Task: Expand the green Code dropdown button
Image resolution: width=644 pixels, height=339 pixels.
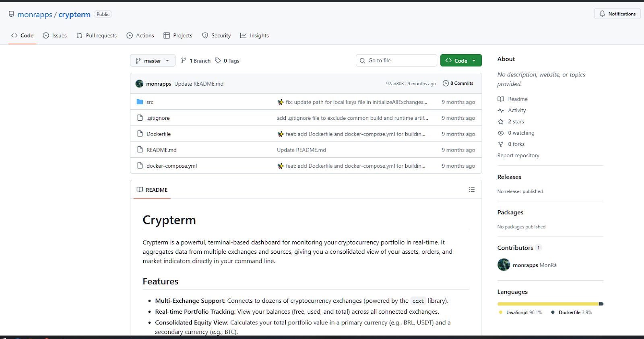Action: tap(461, 60)
